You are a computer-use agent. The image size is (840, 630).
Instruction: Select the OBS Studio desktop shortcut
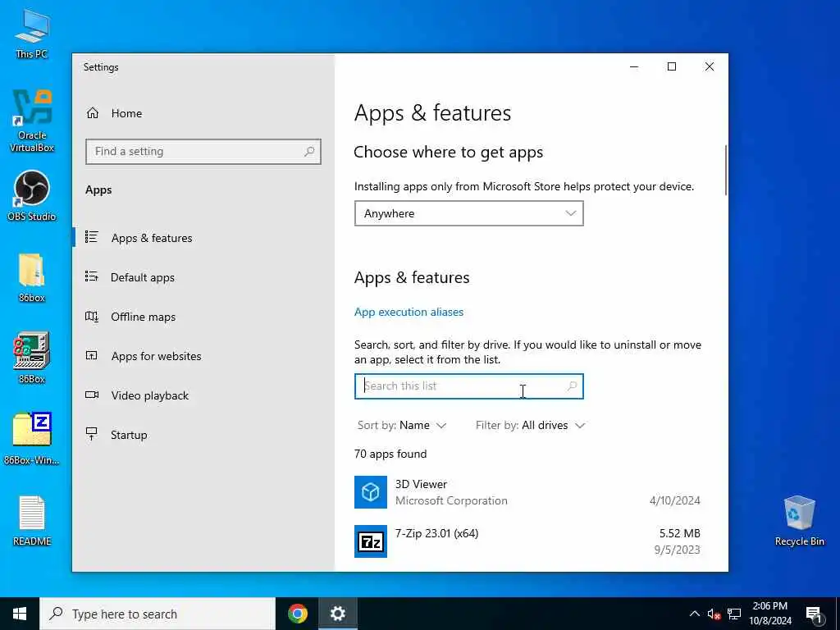[x=32, y=195]
